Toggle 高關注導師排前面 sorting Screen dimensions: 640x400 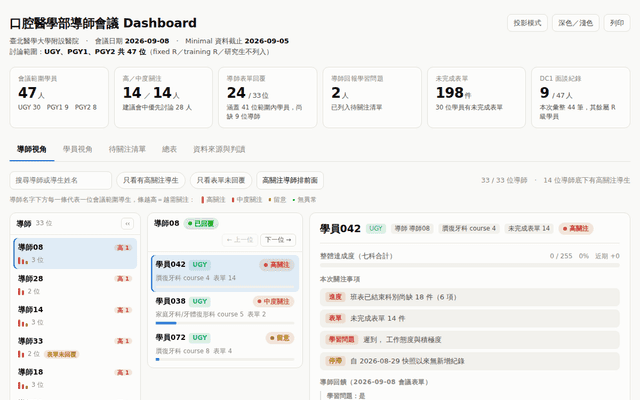290,180
